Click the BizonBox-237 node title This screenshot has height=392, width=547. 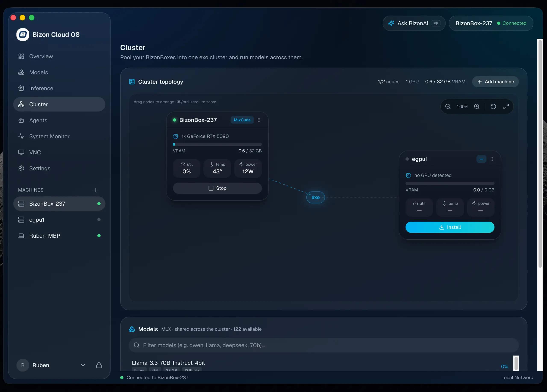click(198, 120)
